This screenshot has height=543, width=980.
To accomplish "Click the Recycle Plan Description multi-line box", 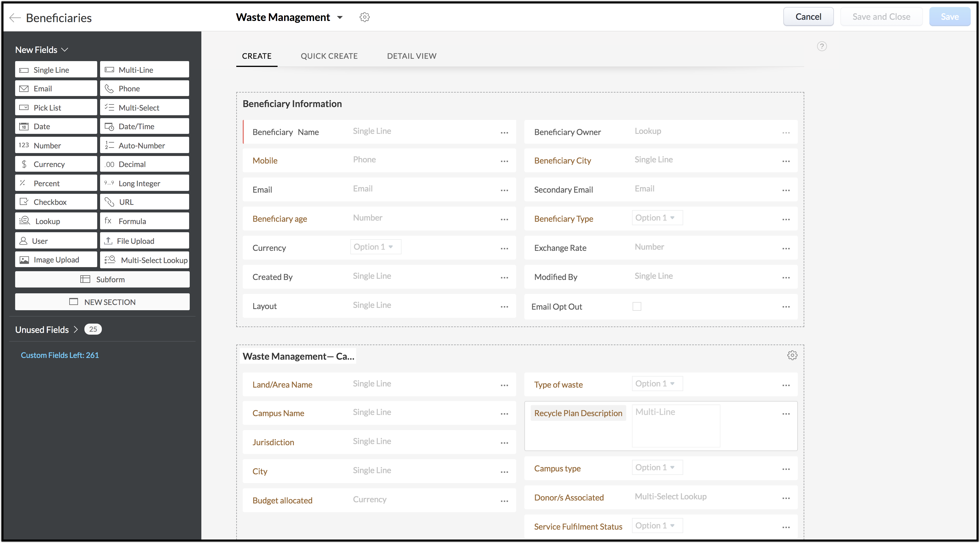I will click(x=676, y=426).
